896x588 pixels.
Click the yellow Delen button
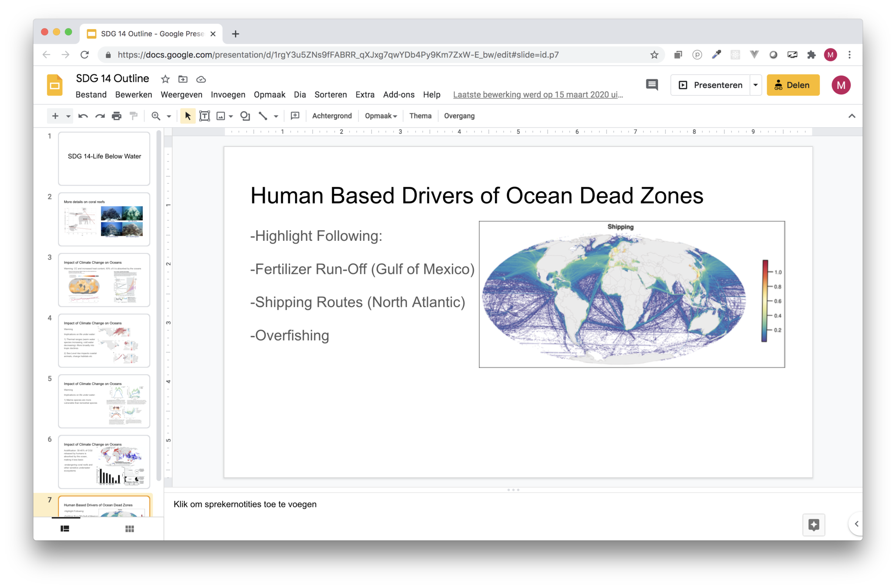click(x=793, y=85)
